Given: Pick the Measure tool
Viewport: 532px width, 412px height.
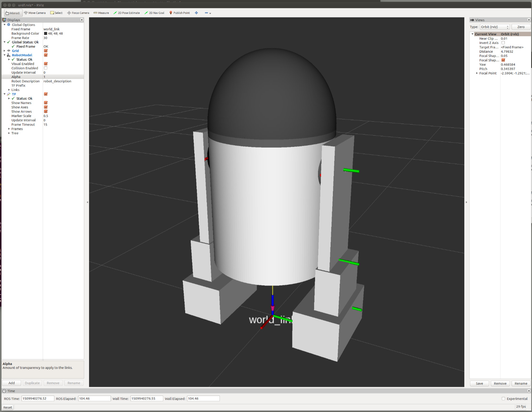Looking at the screenshot, I should point(101,13).
